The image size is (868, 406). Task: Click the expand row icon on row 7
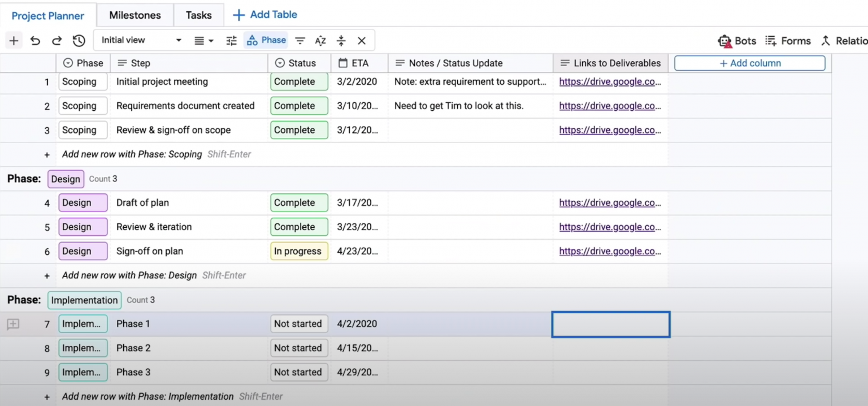tap(13, 324)
